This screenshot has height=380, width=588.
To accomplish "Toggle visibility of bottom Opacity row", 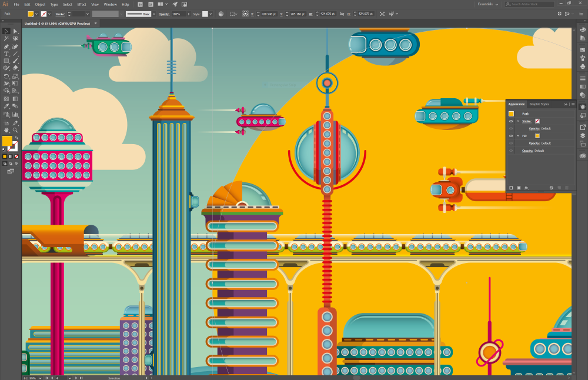I will coord(511,151).
